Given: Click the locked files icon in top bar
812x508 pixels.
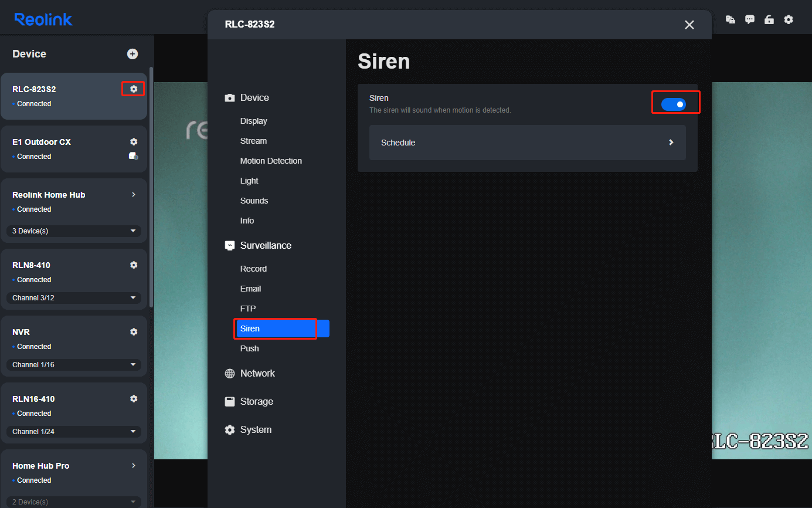Looking at the screenshot, I should tap(731, 19).
